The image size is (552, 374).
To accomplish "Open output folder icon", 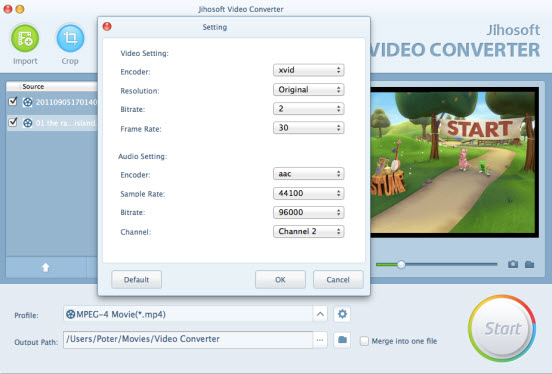I will coord(342,340).
